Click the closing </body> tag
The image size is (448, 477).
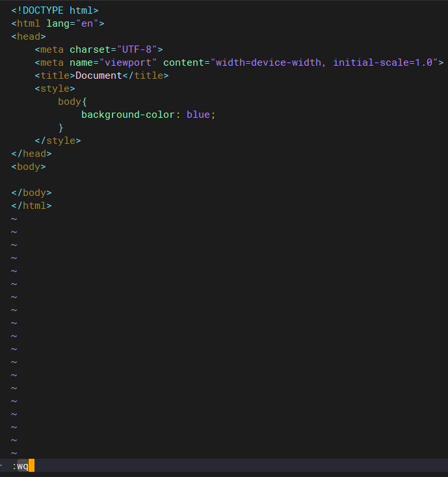click(x=32, y=193)
